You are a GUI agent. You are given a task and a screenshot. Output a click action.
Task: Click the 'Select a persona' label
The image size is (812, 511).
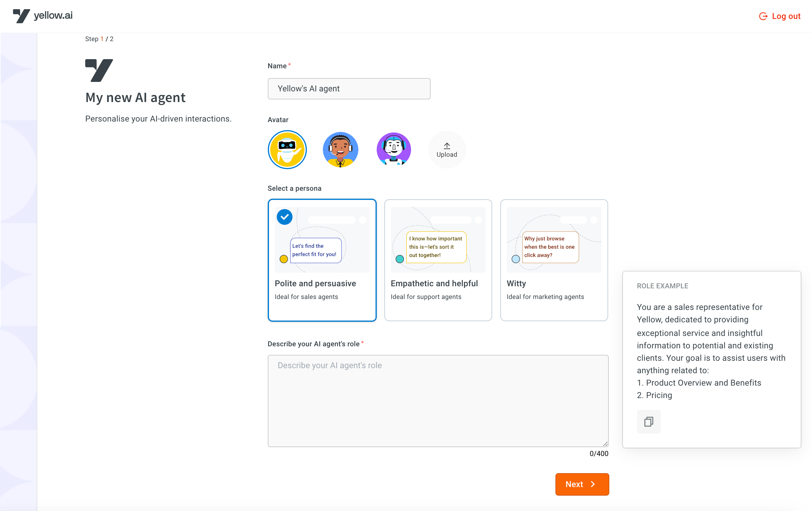pos(294,188)
